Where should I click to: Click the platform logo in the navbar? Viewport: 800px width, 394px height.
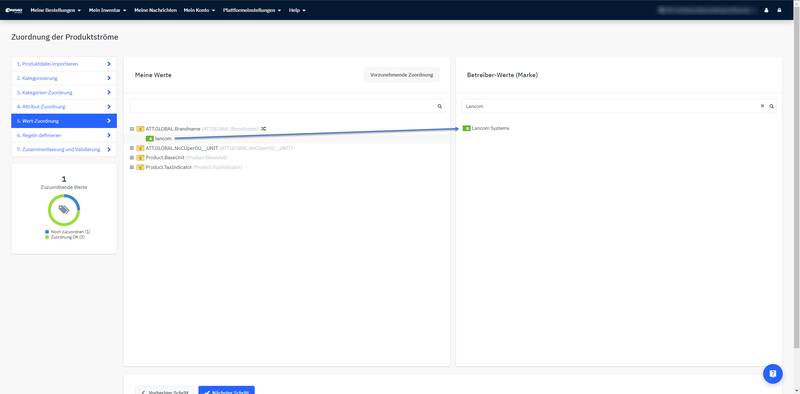click(x=14, y=10)
